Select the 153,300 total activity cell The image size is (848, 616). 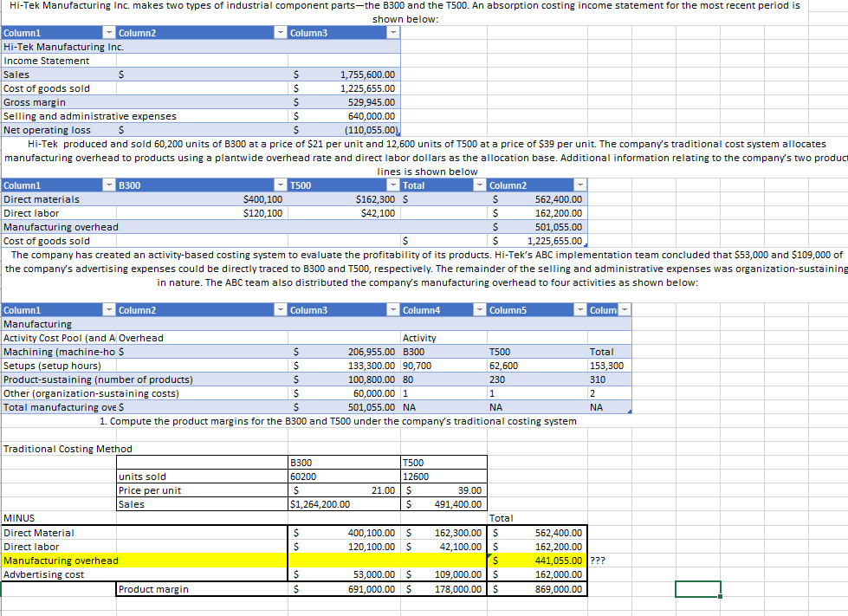tap(610, 366)
